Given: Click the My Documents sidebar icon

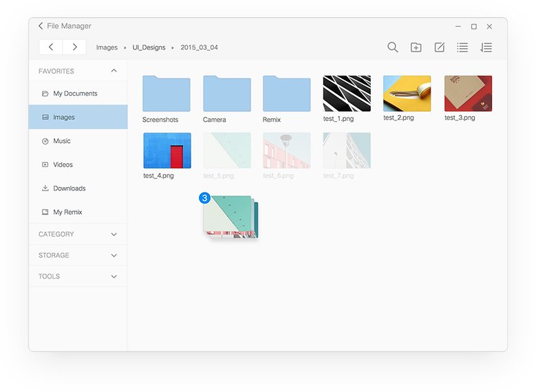Looking at the screenshot, I should pyautogui.click(x=45, y=94).
